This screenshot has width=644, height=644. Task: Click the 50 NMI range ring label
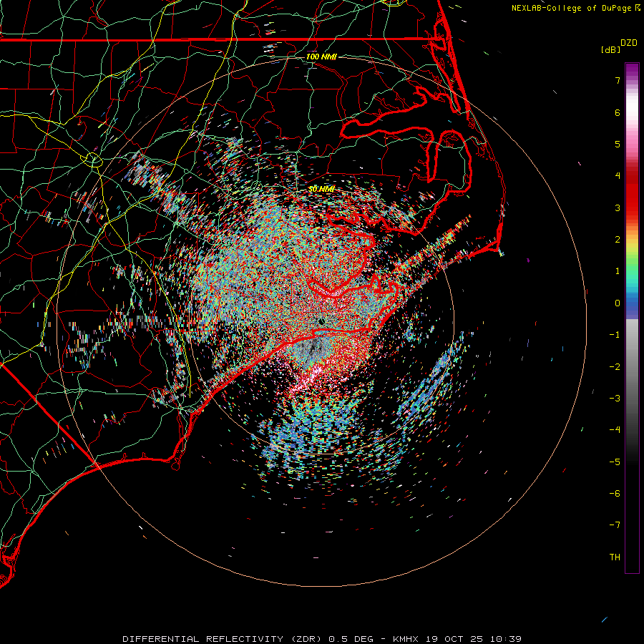[x=321, y=189]
